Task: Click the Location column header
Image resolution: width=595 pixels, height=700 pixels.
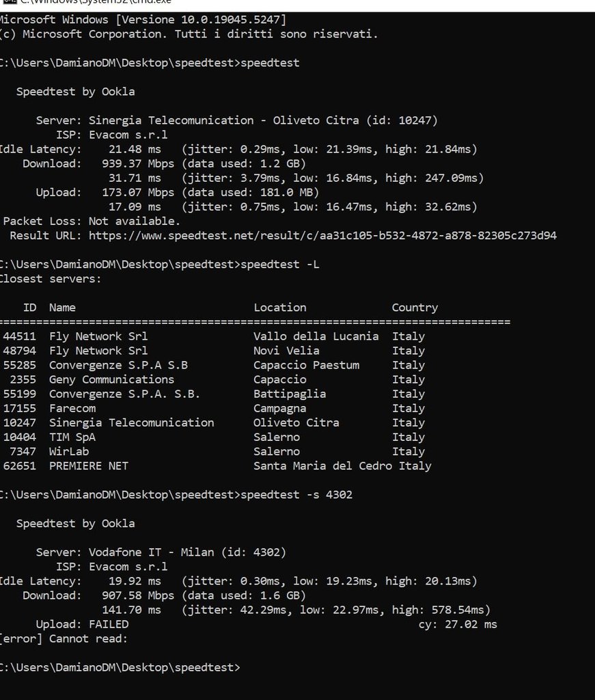Action: click(x=280, y=308)
